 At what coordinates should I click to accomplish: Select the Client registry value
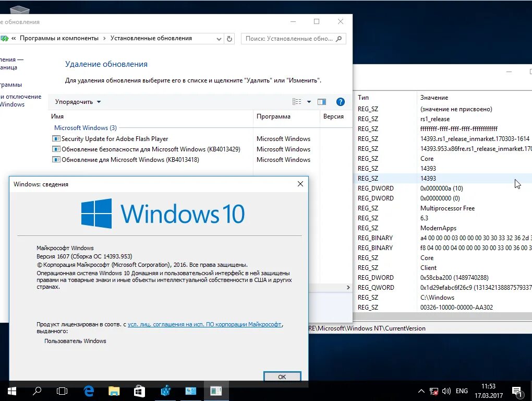coord(428,267)
